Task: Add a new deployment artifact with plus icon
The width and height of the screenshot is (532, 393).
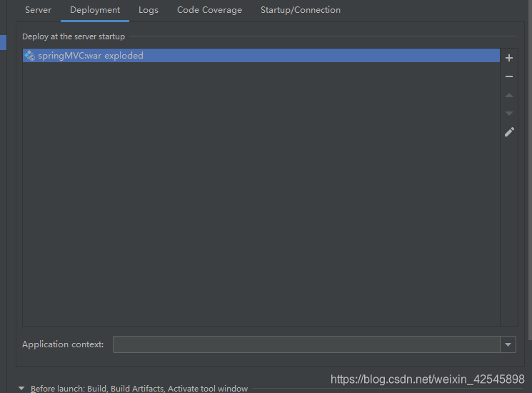Action: pyautogui.click(x=508, y=58)
